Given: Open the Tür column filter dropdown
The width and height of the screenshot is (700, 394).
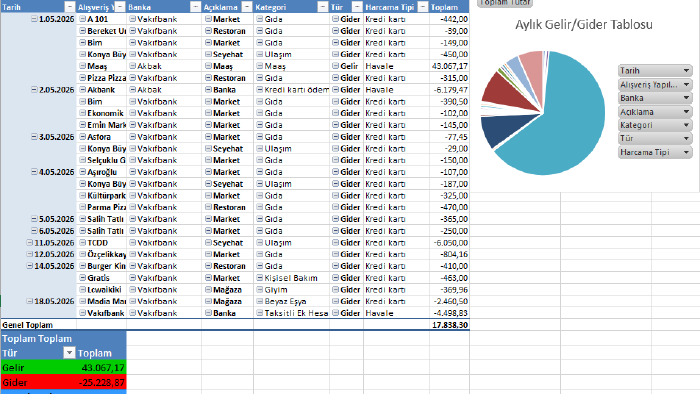Looking at the screenshot, I should point(357,7).
